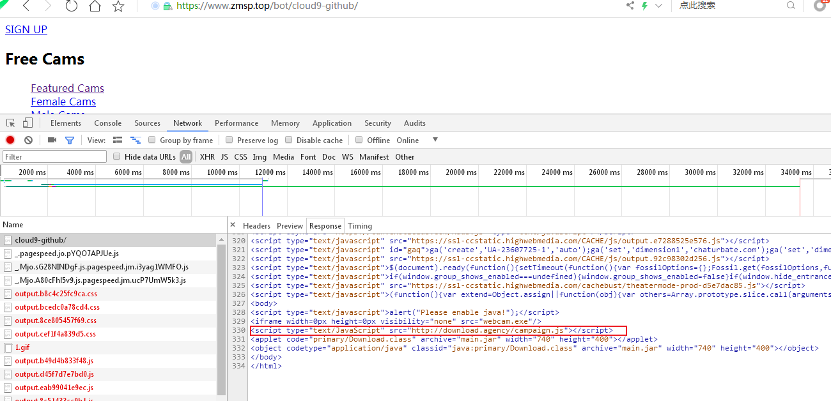Image resolution: width=832 pixels, height=402 pixels.
Task: Filter requests by Media
Action: [x=283, y=157]
